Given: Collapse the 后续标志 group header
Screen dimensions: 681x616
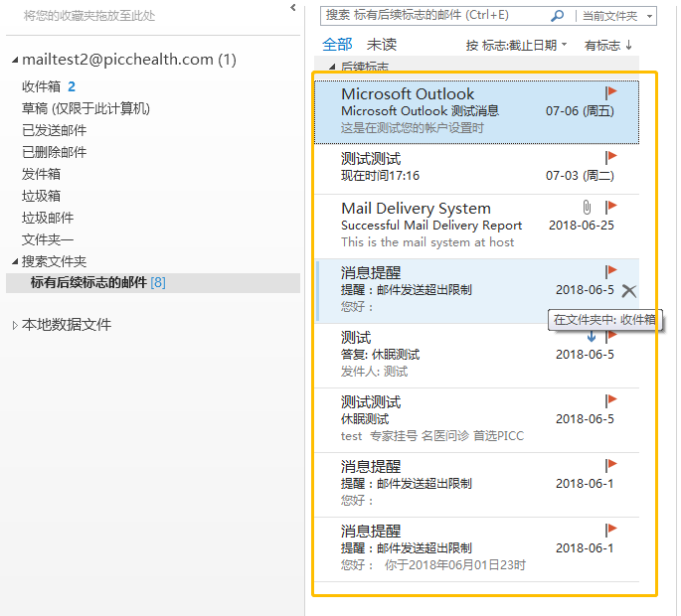Looking at the screenshot, I should (333, 67).
